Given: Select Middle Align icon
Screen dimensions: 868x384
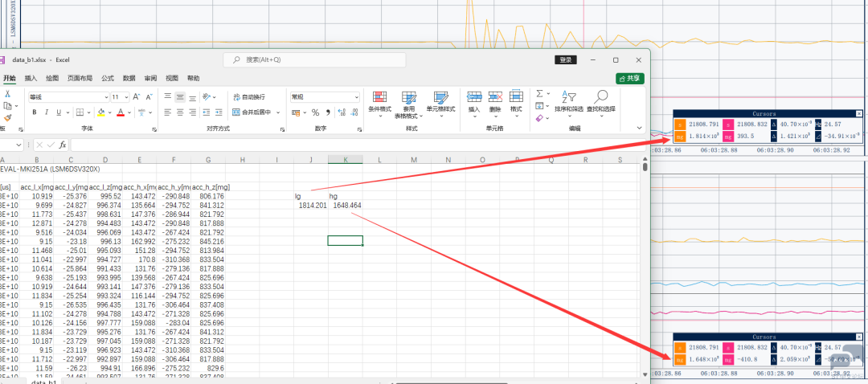Looking at the screenshot, I should point(180,97).
